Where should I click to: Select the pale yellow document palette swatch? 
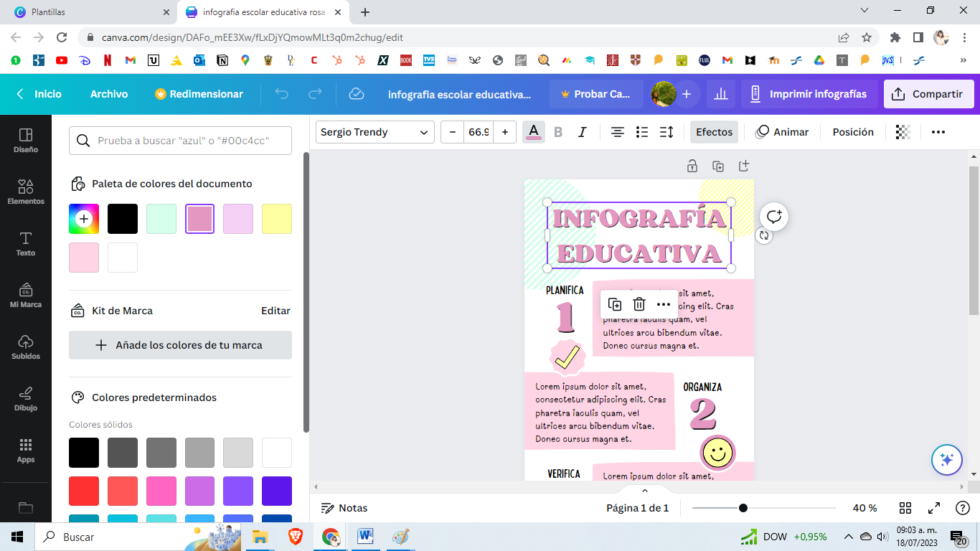[277, 219]
